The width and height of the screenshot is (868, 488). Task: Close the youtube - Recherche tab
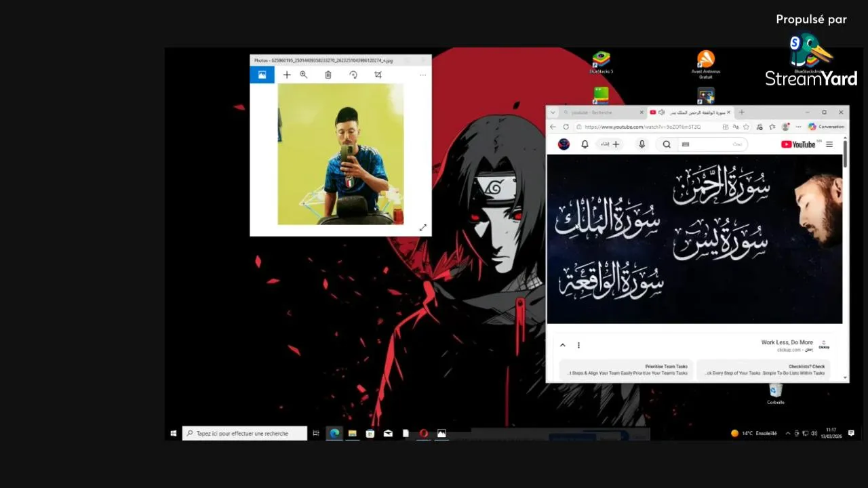pyautogui.click(x=642, y=113)
